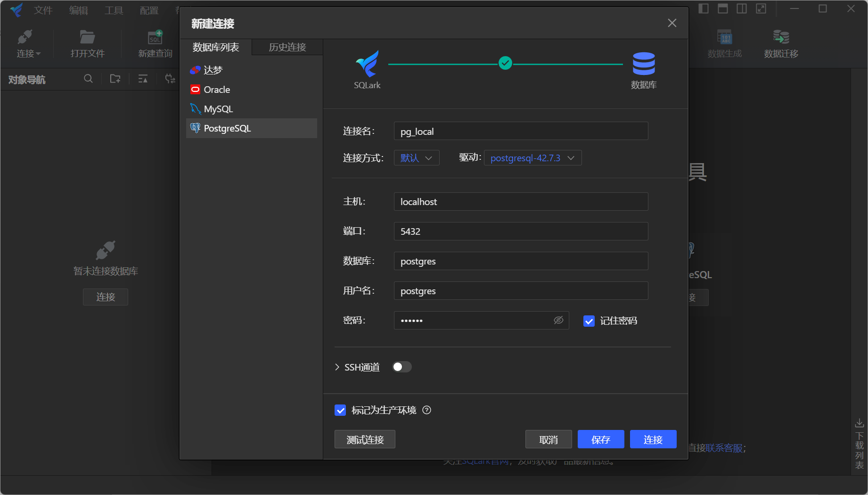Click the 联系客服 link in background window
Image resolution: width=868 pixels, height=495 pixels.
coord(724,448)
